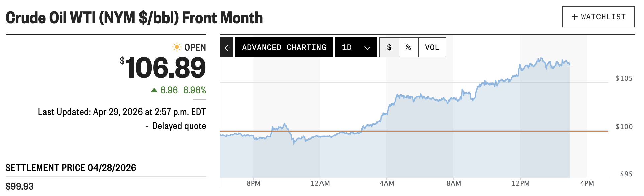
Task: Add to Watchlist
Action: pyautogui.click(x=598, y=17)
